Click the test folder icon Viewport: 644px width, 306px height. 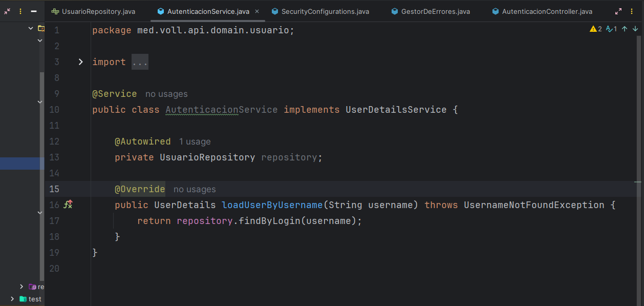23,299
